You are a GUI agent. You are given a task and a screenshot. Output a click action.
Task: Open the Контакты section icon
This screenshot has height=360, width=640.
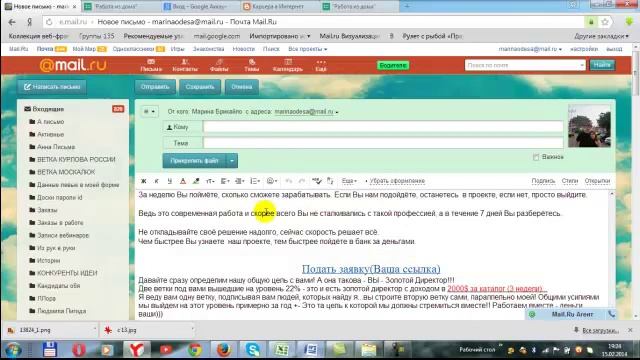pyautogui.click(x=185, y=65)
